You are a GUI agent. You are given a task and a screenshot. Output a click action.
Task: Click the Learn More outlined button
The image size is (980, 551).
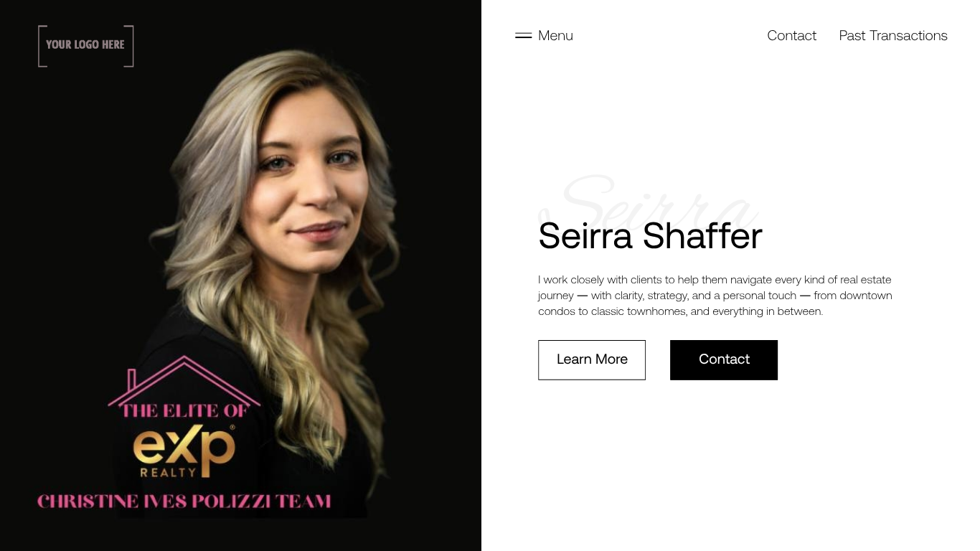point(592,360)
